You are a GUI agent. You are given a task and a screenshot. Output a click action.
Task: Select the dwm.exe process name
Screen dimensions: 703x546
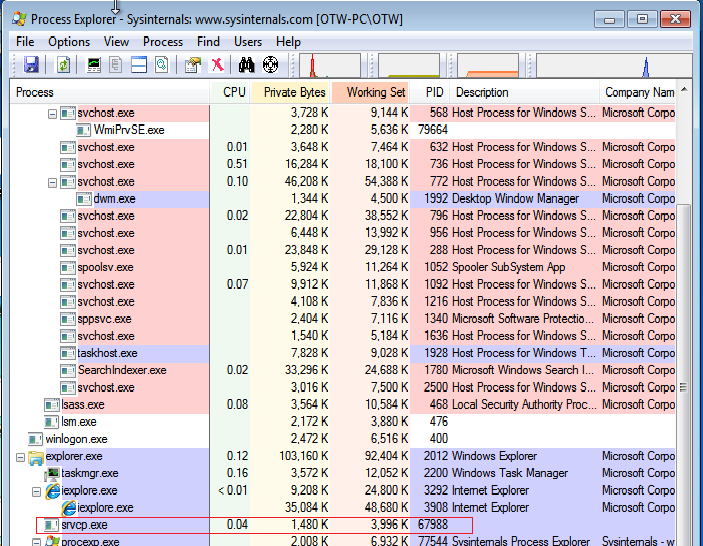[114, 199]
